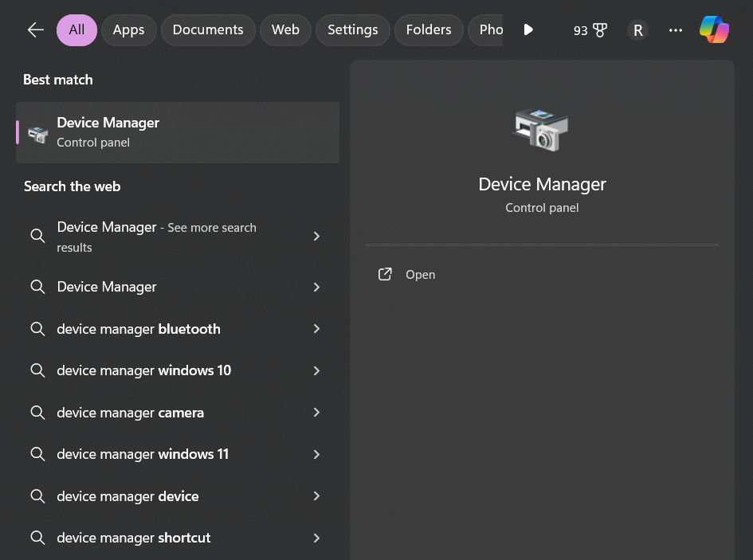Click 'Control panel' subtitle in preview pane
This screenshot has width=753, height=560.
(x=542, y=208)
